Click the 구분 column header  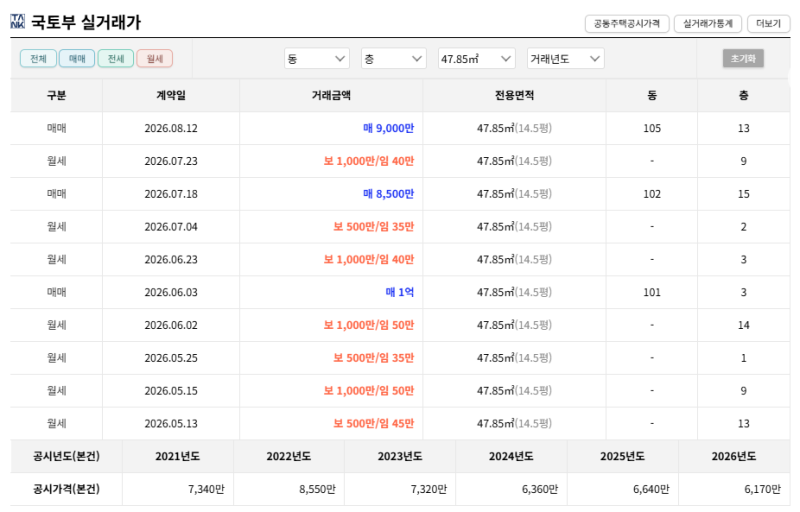pos(57,95)
